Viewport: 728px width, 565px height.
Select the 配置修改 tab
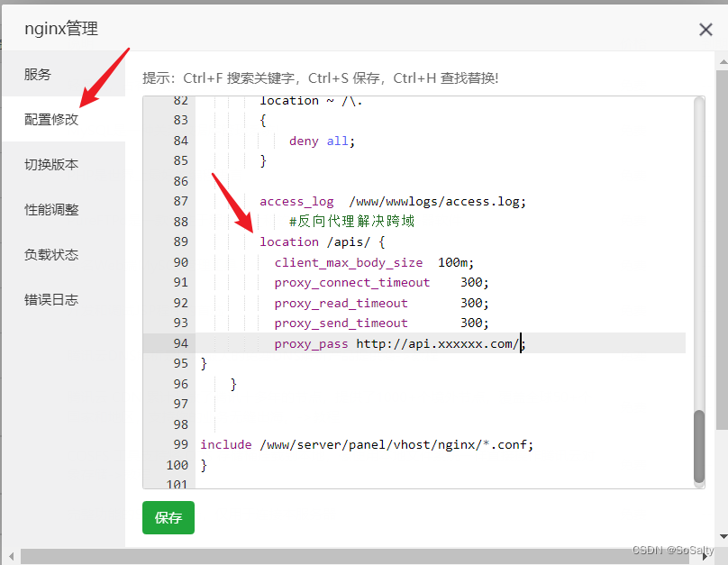pos(64,119)
